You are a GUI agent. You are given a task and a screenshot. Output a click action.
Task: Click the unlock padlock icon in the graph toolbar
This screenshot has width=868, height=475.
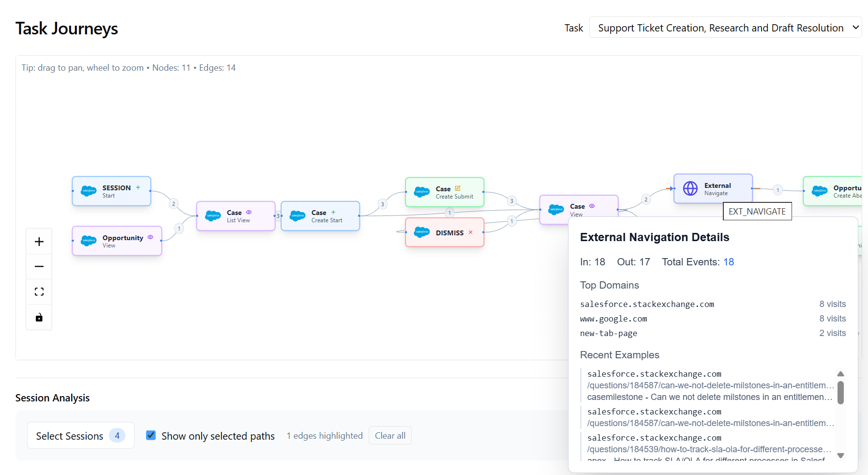point(39,317)
